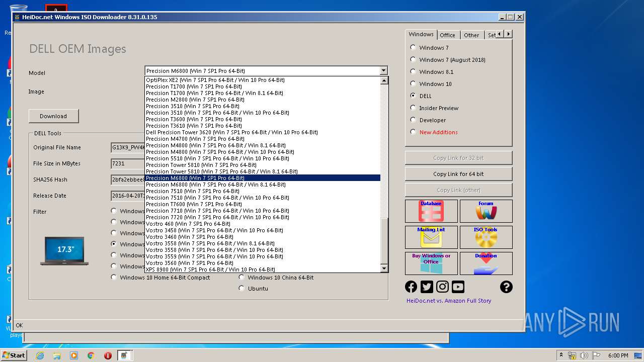Screen dimensions: 644x362
Task: Open the Twitter icon link
Action: pos(427,287)
